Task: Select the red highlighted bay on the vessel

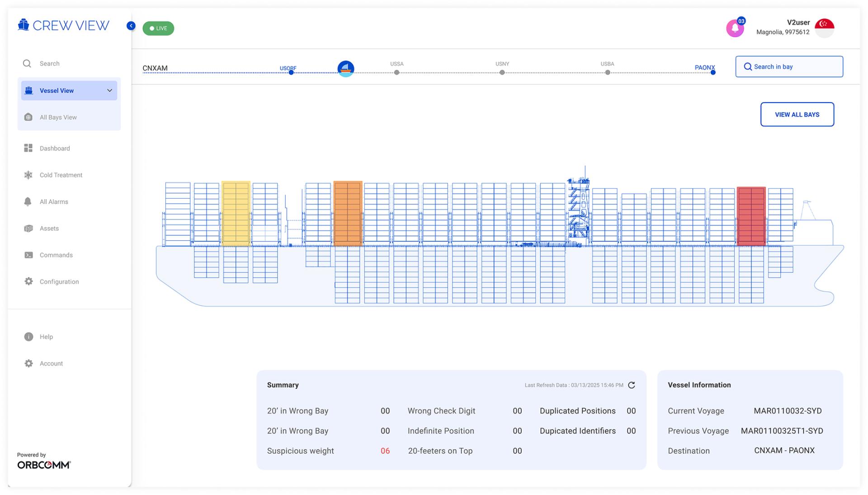Action: coord(751,216)
